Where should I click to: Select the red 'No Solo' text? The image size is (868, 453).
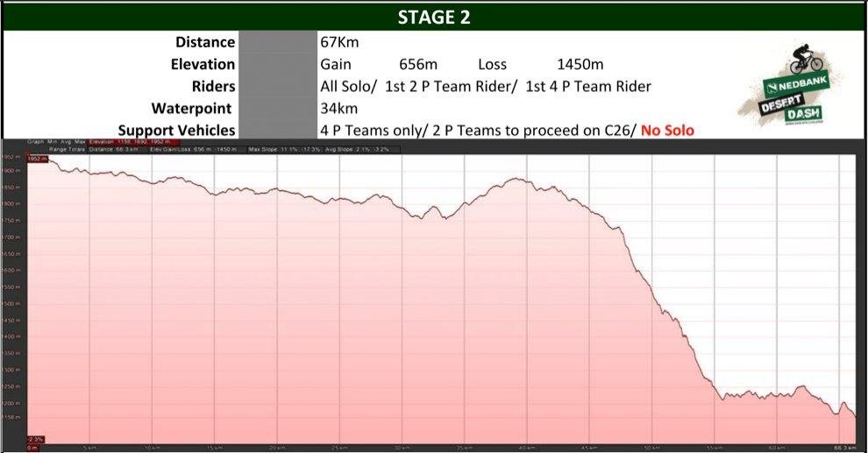point(667,130)
